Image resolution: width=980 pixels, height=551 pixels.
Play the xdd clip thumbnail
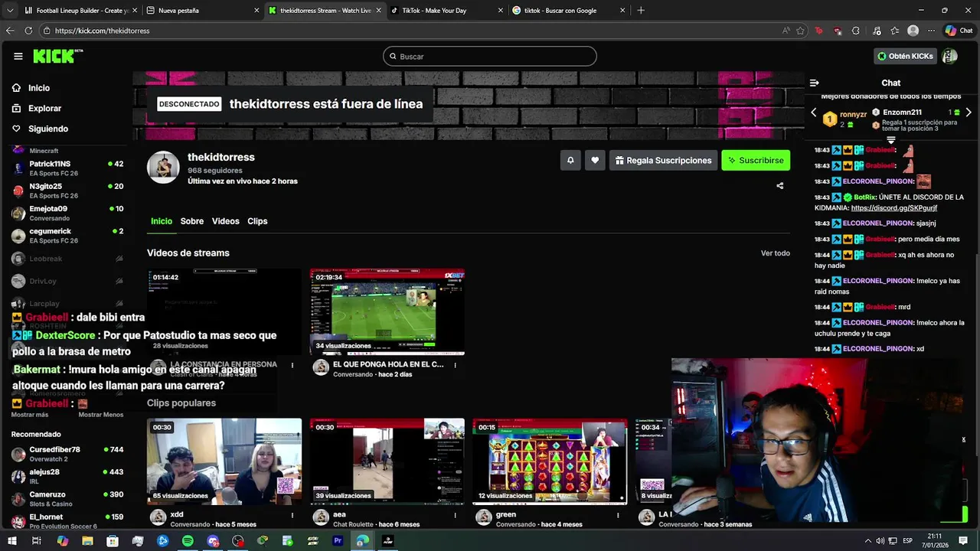(224, 461)
